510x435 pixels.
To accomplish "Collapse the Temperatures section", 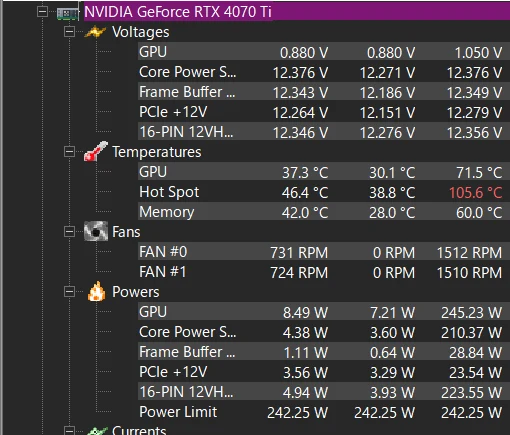I will pyautogui.click(x=69, y=152).
